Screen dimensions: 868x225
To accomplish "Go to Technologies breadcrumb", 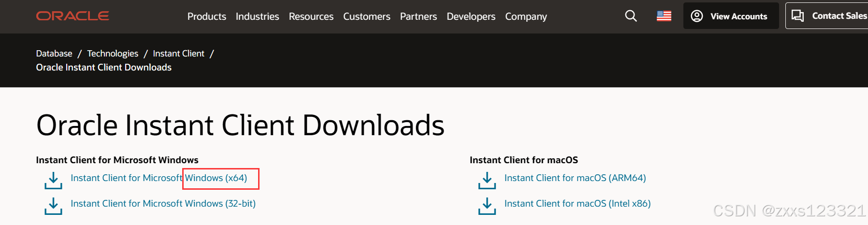I will coord(113,54).
